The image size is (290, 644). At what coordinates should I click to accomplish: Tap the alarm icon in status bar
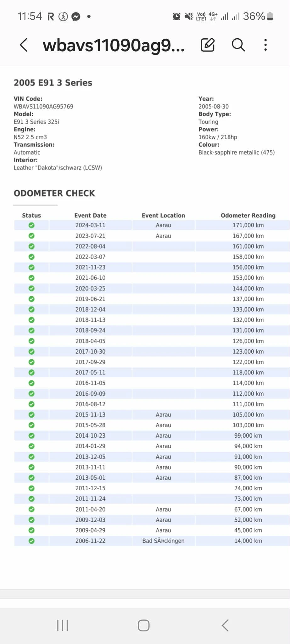click(176, 16)
